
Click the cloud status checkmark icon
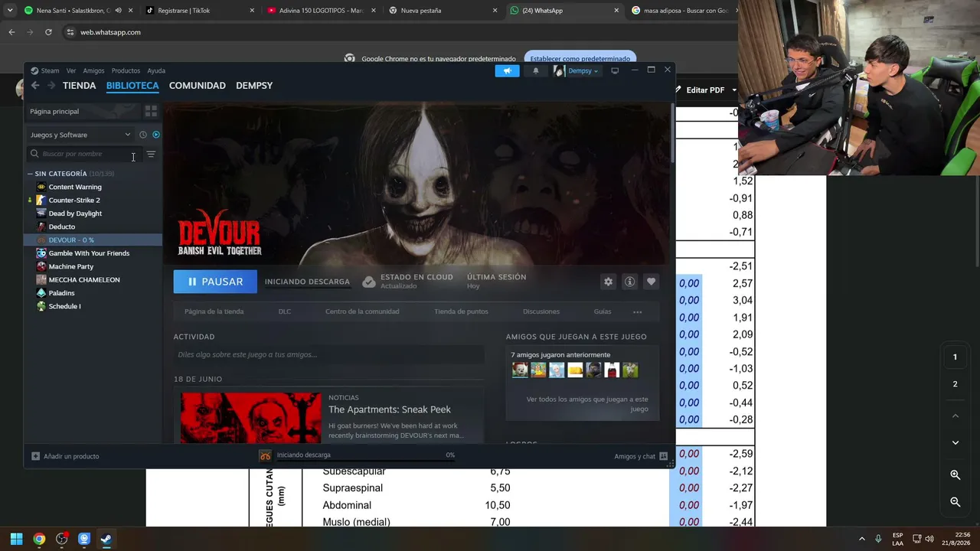tap(369, 282)
